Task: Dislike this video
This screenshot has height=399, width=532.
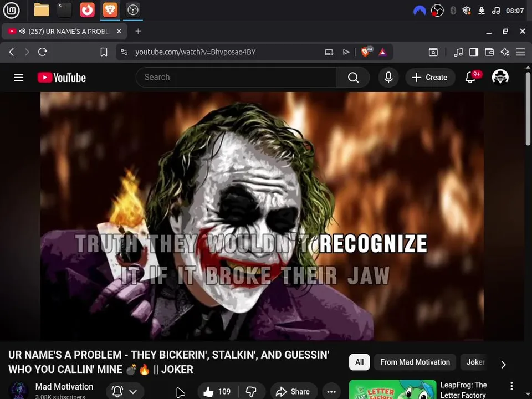Action: click(x=252, y=392)
